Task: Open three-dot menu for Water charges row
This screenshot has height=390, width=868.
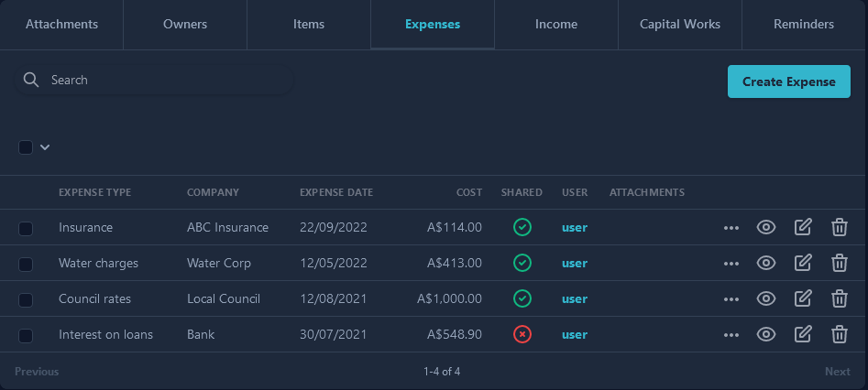Action: pyautogui.click(x=731, y=264)
